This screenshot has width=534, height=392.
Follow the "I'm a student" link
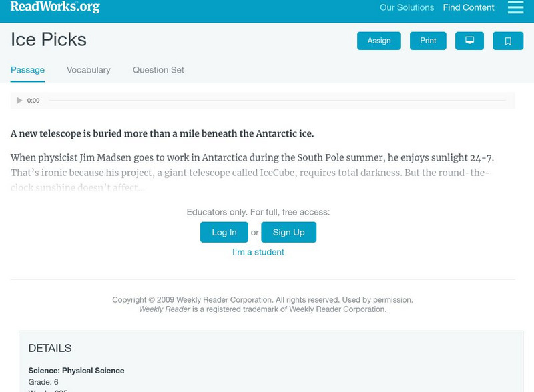(258, 252)
